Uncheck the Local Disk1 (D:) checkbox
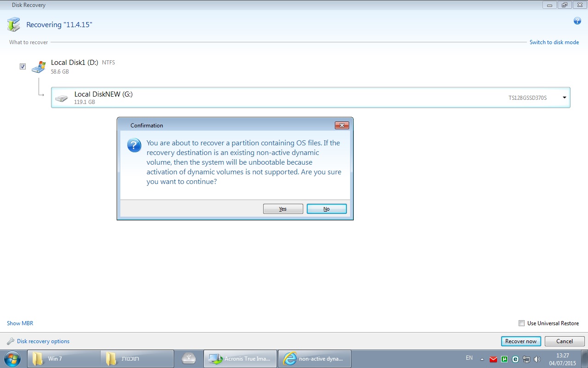The width and height of the screenshot is (588, 368). pos(23,67)
